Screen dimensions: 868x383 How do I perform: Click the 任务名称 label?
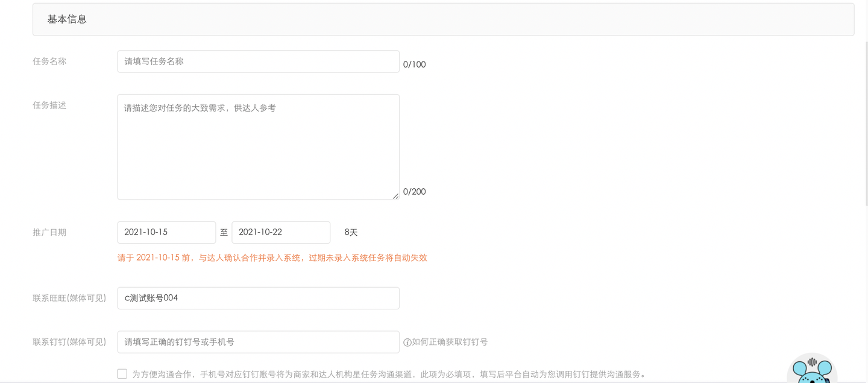coord(49,62)
